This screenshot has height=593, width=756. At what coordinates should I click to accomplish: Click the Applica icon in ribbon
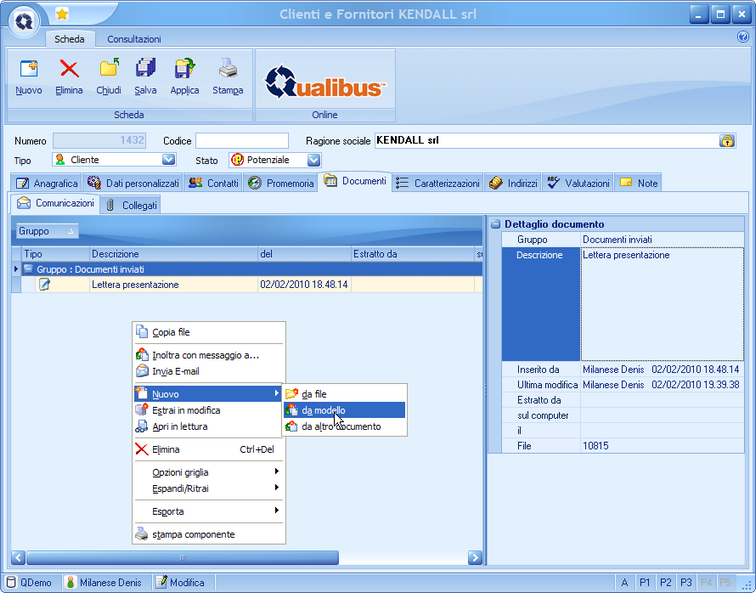pyautogui.click(x=185, y=70)
